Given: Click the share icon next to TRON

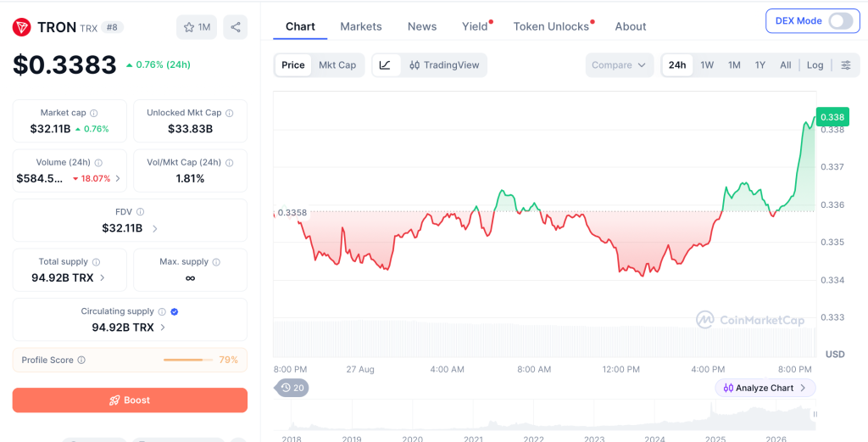Looking at the screenshot, I should pyautogui.click(x=236, y=27).
